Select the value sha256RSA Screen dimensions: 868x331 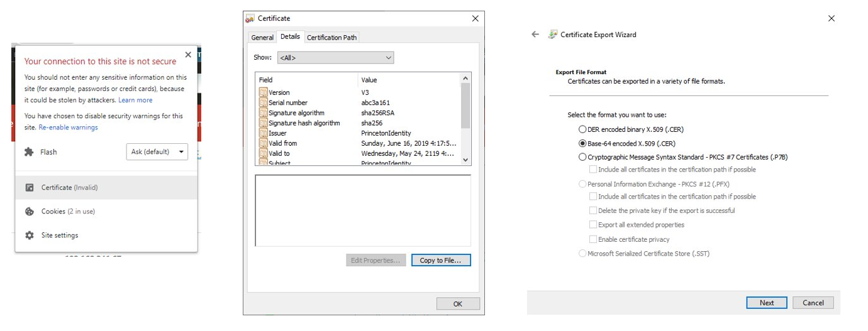(378, 113)
